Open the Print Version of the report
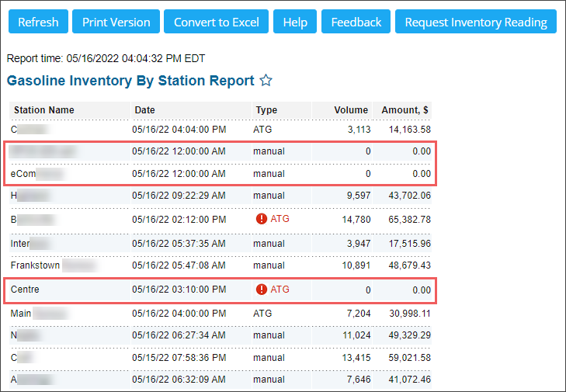This screenshot has height=392, width=566. (116, 22)
